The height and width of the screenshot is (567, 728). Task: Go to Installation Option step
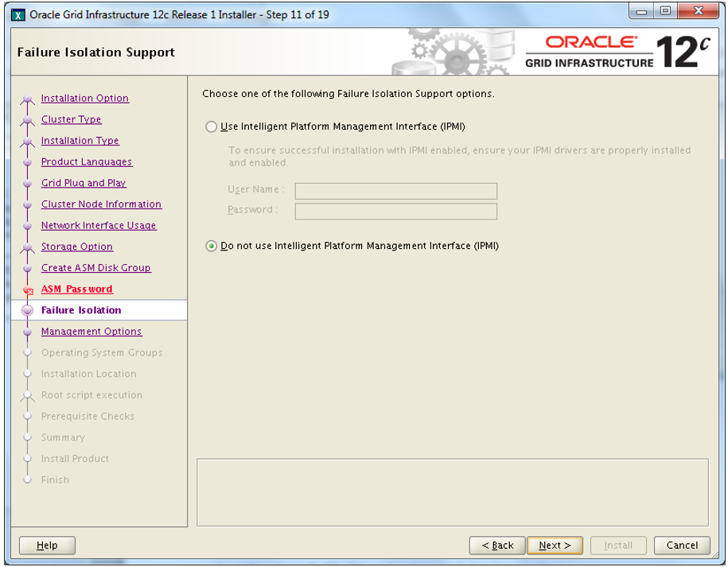[85, 99]
